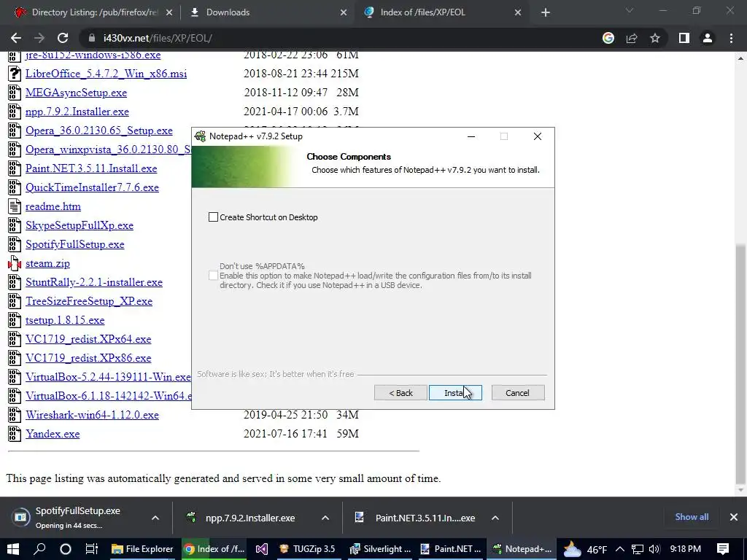Open the Windows Start button
The image size is (747, 560).
(x=13, y=549)
